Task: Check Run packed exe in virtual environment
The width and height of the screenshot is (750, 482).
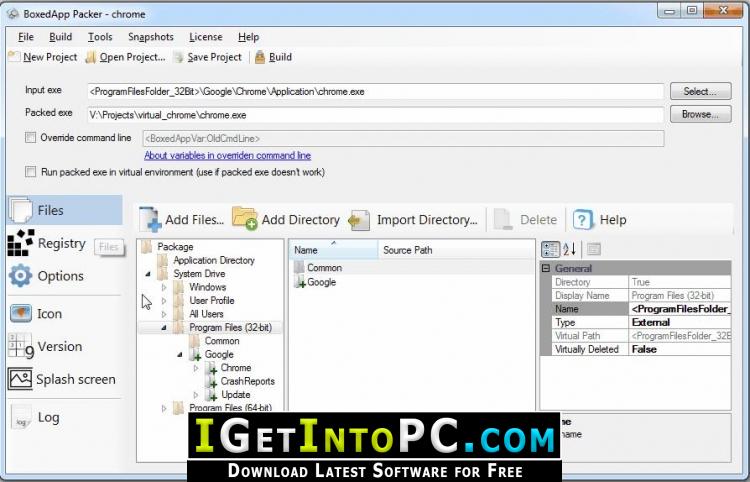Action: click(x=31, y=172)
